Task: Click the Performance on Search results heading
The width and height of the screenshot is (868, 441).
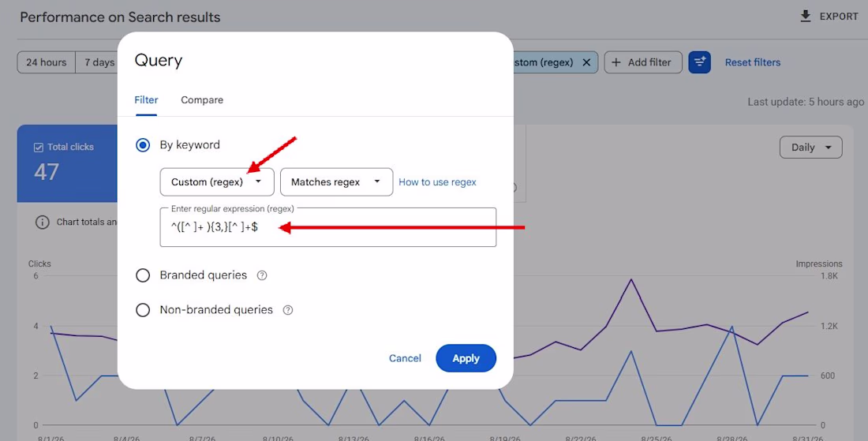Action: pos(120,17)
